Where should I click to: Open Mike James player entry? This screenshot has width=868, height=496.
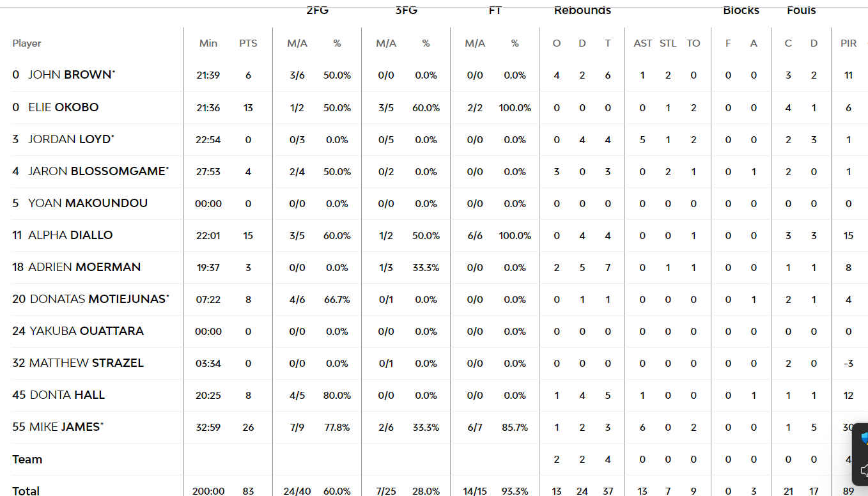tap(65, 427)
